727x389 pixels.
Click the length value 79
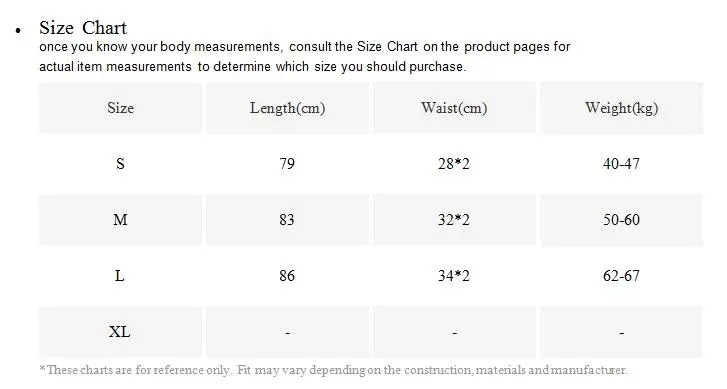point(287,164)
